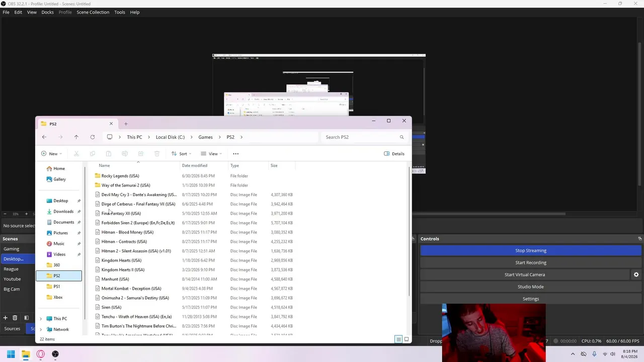Viewport: 644px width, 362px height.
Task: Sort files by Date modified column
Action: pos(194,165)
